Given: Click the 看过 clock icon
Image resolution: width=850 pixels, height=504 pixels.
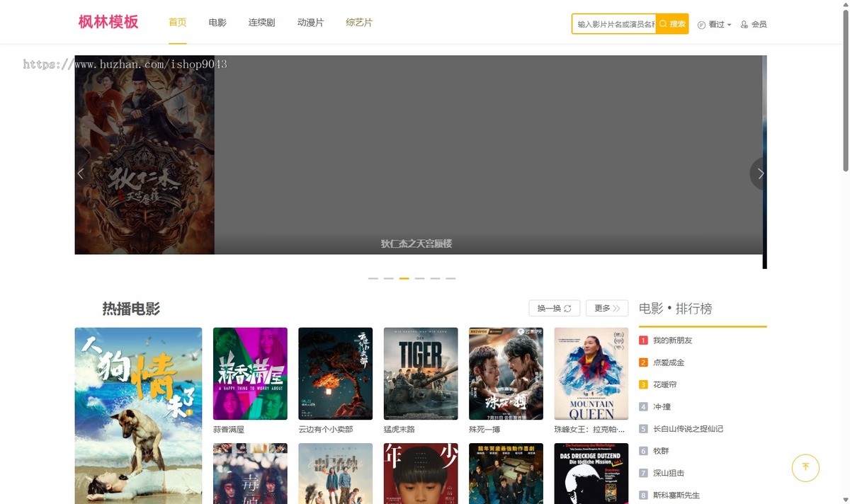Looking at the screenshot, I should tap(701, 25).
